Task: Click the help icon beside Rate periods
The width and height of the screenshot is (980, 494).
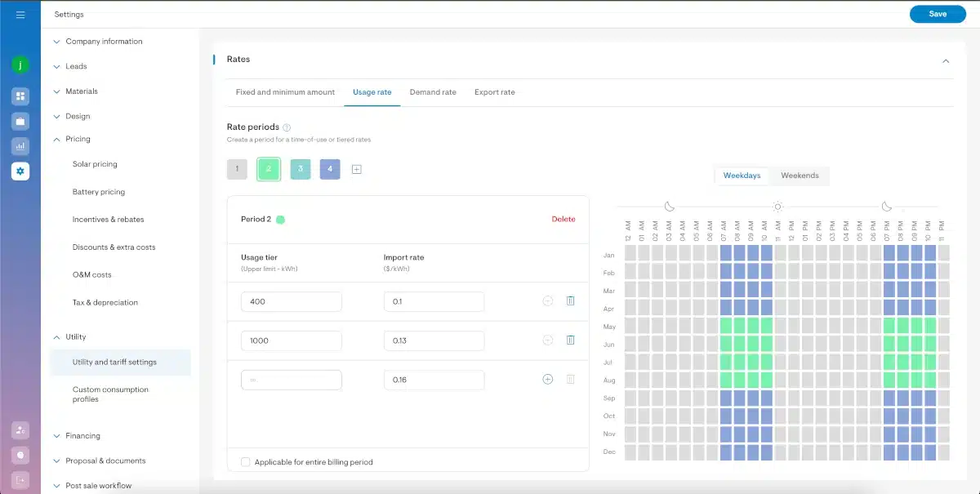Action: click(287, 127)
